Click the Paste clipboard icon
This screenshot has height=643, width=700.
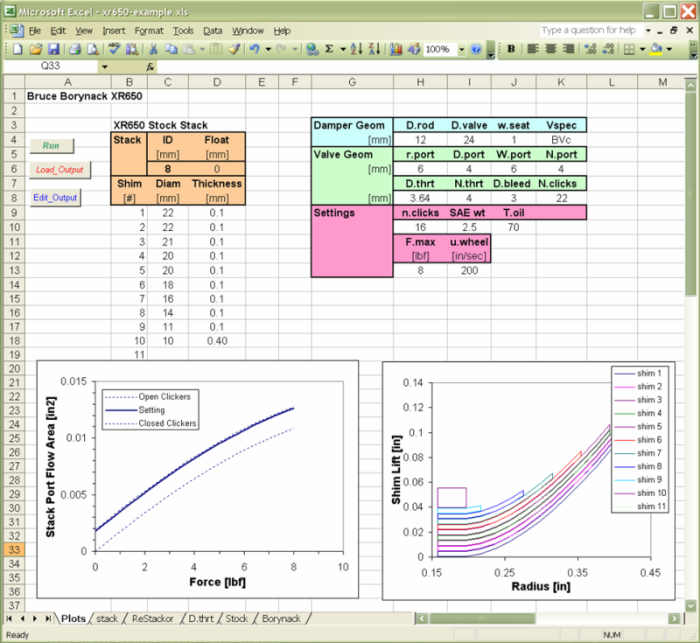189,49
